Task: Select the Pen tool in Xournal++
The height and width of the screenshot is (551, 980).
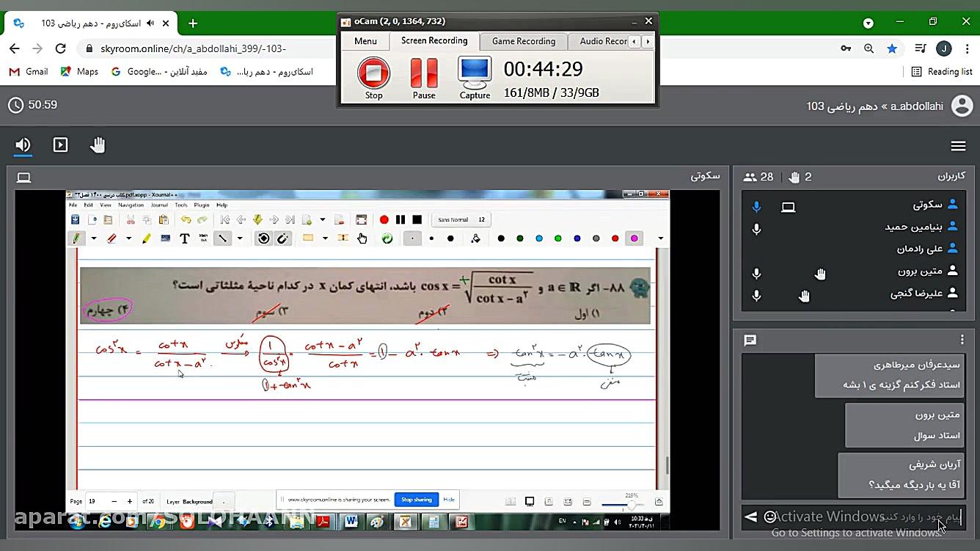Action: tap(77, 238)
